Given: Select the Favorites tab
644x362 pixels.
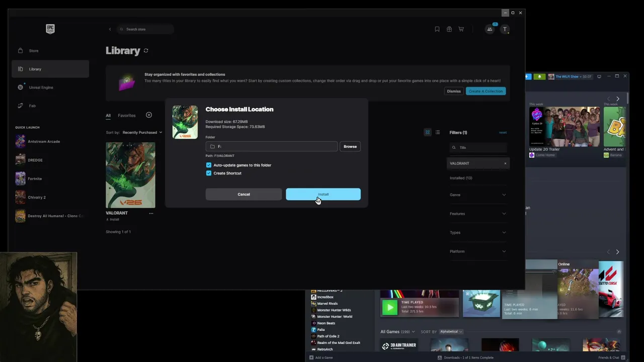Looking at the screenshot, I should pos(127,116).
